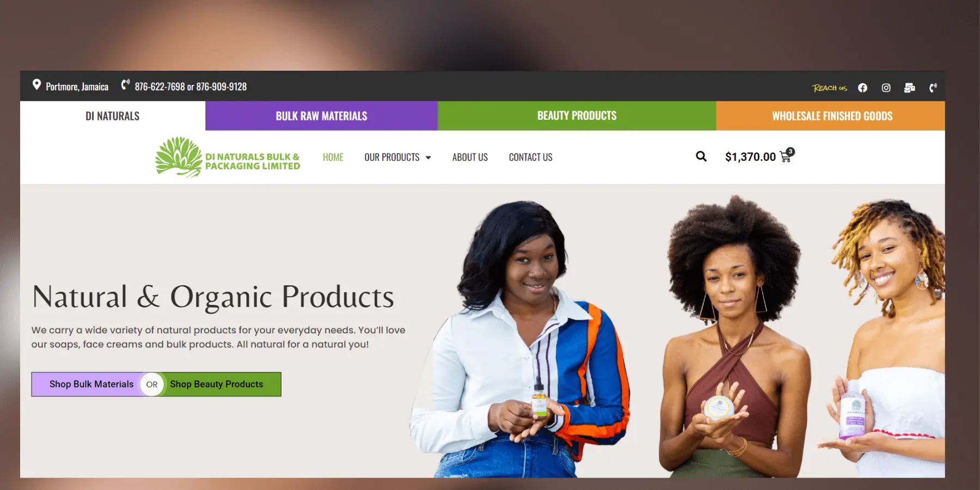Click the phone call icon at top right
Viewport: 980px width, 490px height.
click(x=933, y=88)
